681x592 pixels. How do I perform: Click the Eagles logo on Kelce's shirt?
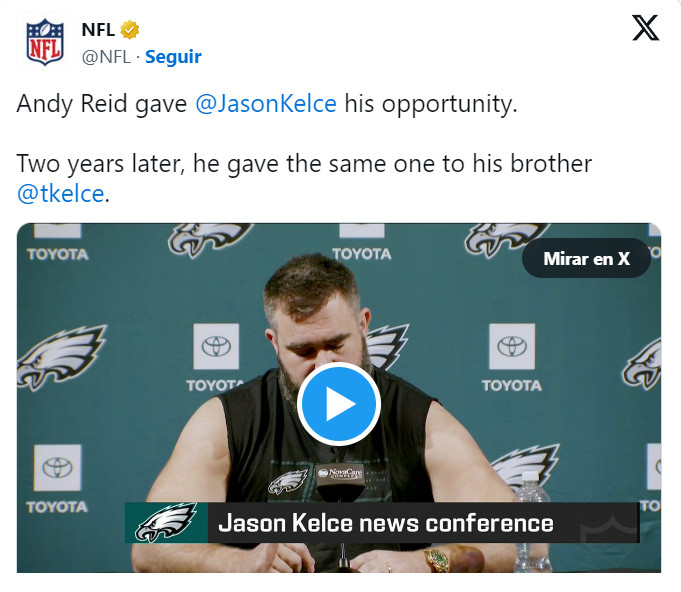coord(288,482)
